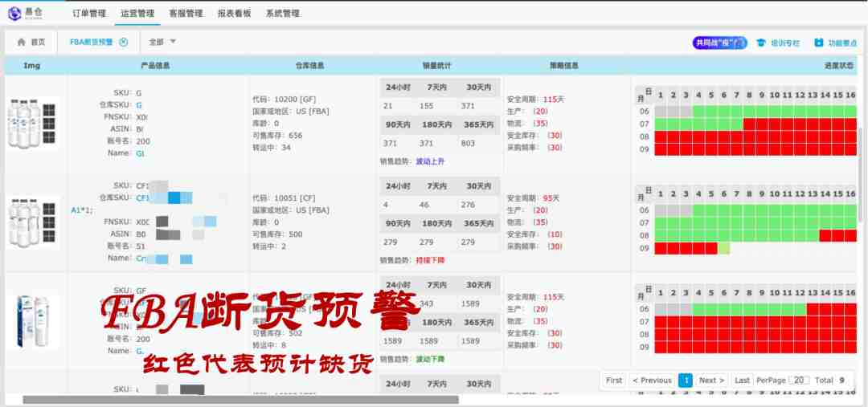Open the 运营管理 menu
This screenshot has height=407, width=868.
pos(137,14)
